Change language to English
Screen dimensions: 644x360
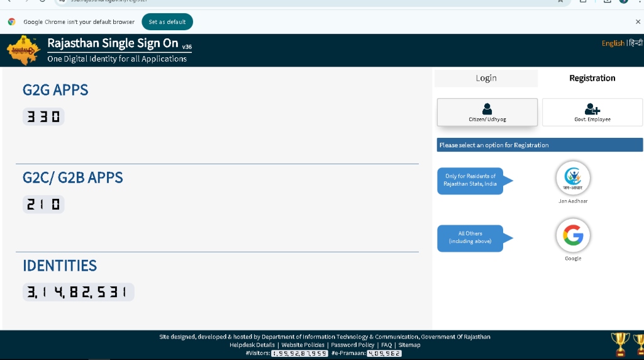[613, 43]
